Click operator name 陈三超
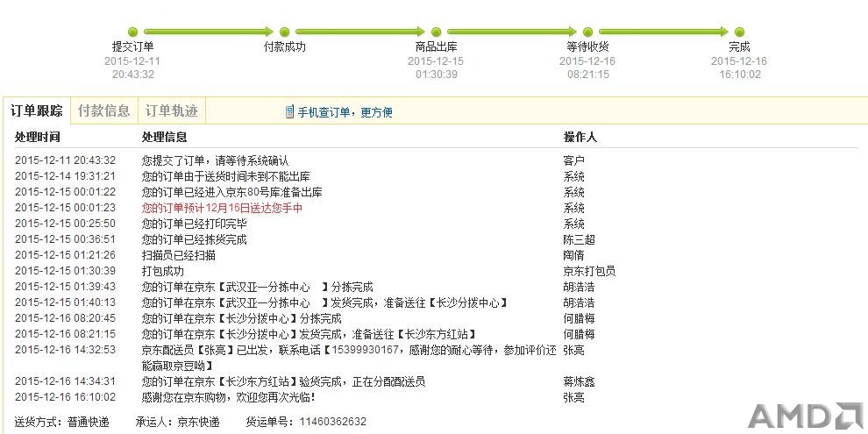 pyautogui.click(x=579, y=239)
